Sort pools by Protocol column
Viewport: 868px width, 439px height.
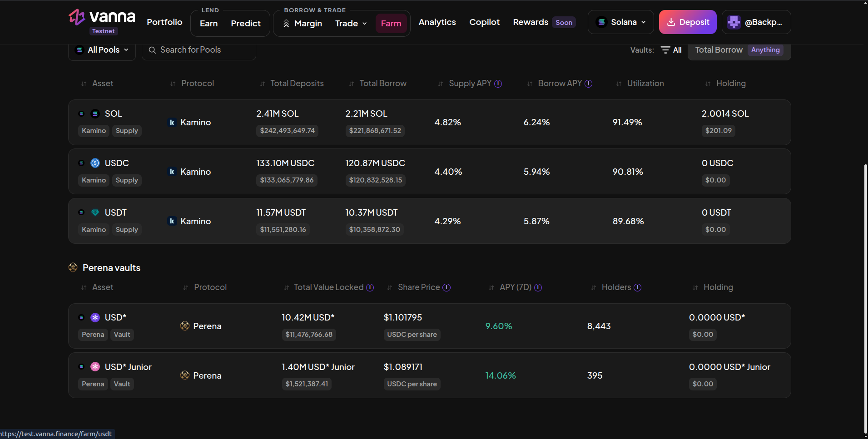(192, 84)
